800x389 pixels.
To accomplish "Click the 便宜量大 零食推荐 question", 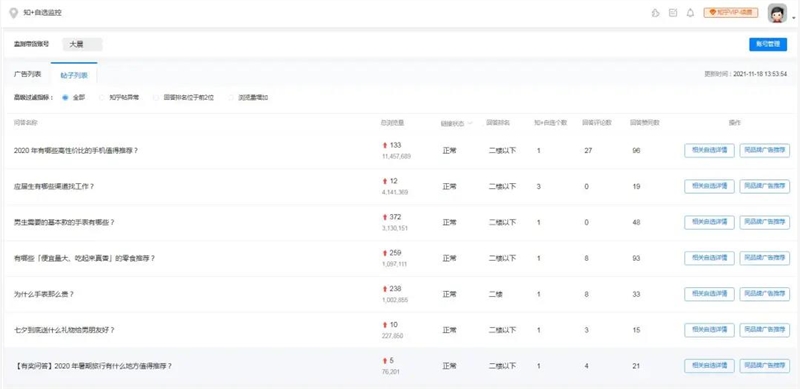I will pyautogui.click(x=84, y=258).
